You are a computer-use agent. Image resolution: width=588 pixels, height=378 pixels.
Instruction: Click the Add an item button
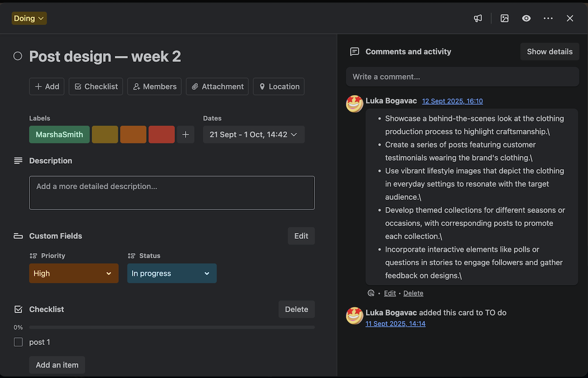coord(57,365)
